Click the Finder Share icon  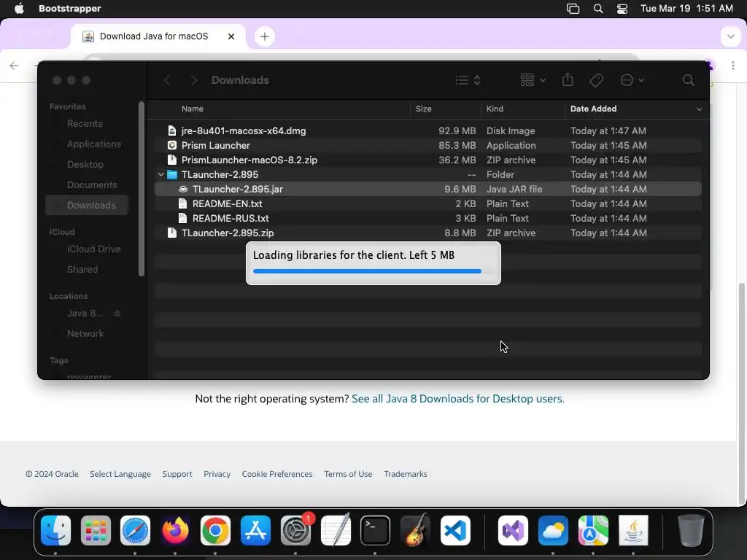(568, 80)
